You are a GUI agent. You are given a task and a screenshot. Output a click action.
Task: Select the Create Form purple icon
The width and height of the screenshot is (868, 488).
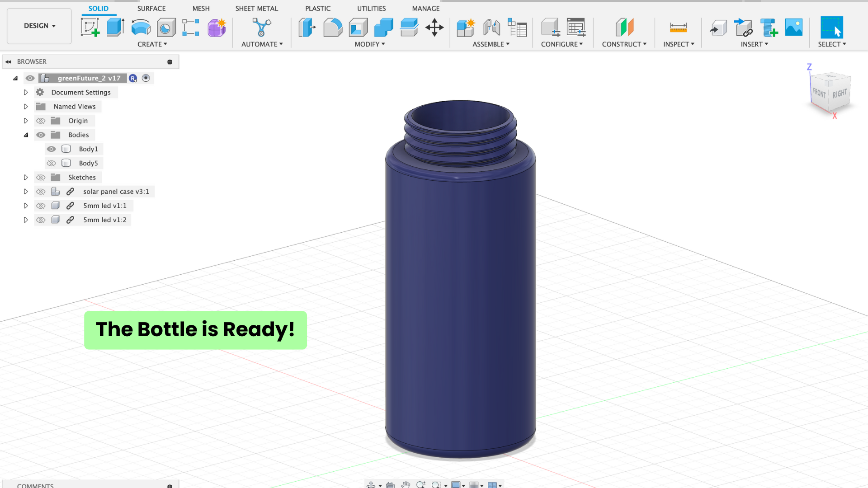217,28
